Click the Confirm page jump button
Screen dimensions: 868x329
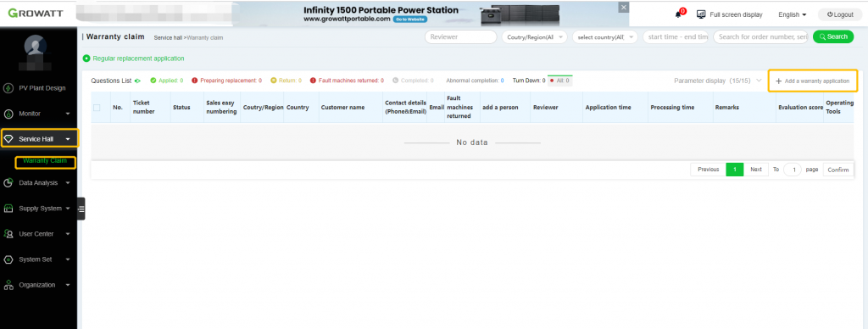click(x=837, y=170)
